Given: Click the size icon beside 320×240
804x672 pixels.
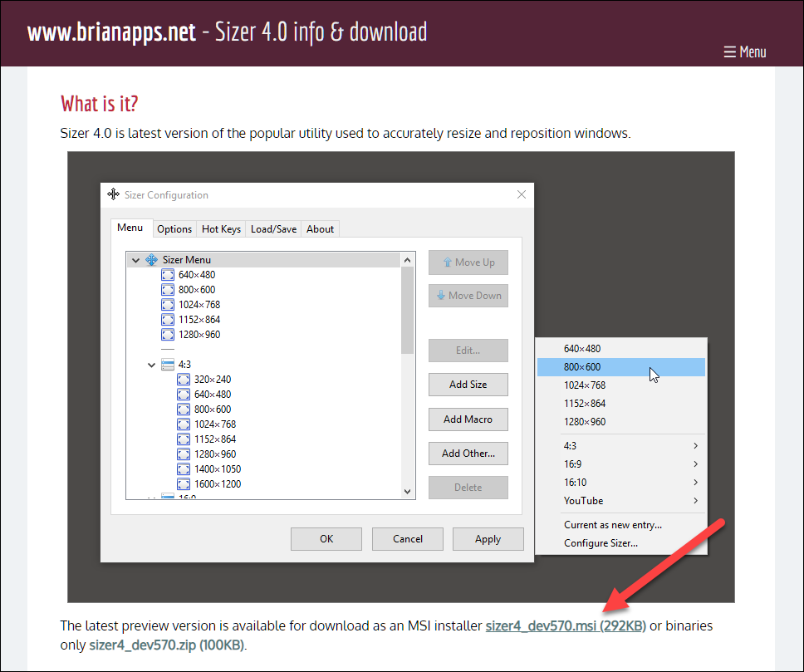Looking at the screenshot, I should [184, 379].
